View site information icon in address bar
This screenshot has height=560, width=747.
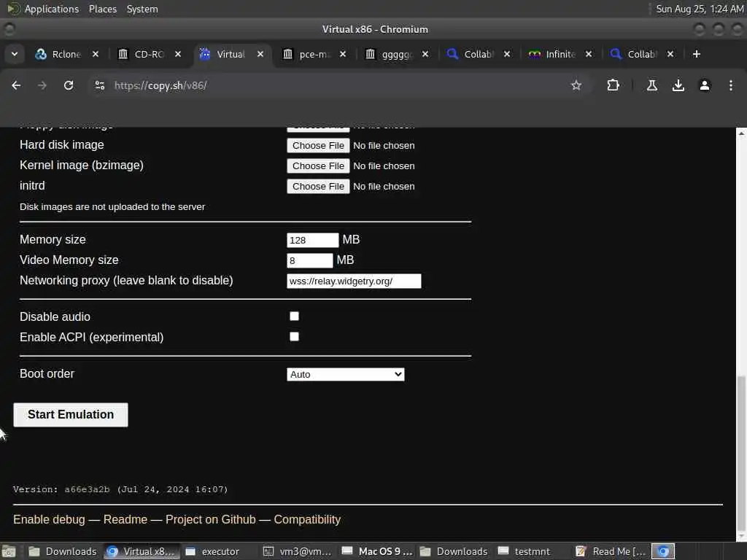coord(99,85)
